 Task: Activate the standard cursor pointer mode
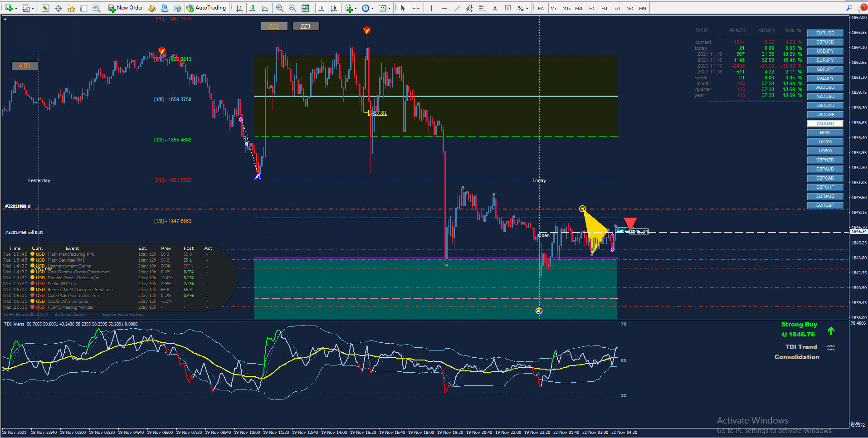tap(403, 8)
